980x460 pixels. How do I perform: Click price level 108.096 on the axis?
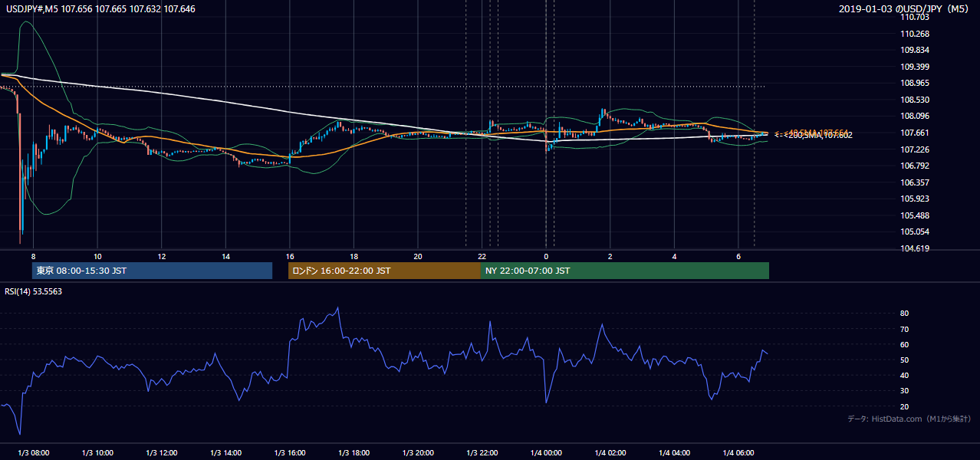click(x=915, y=116)
